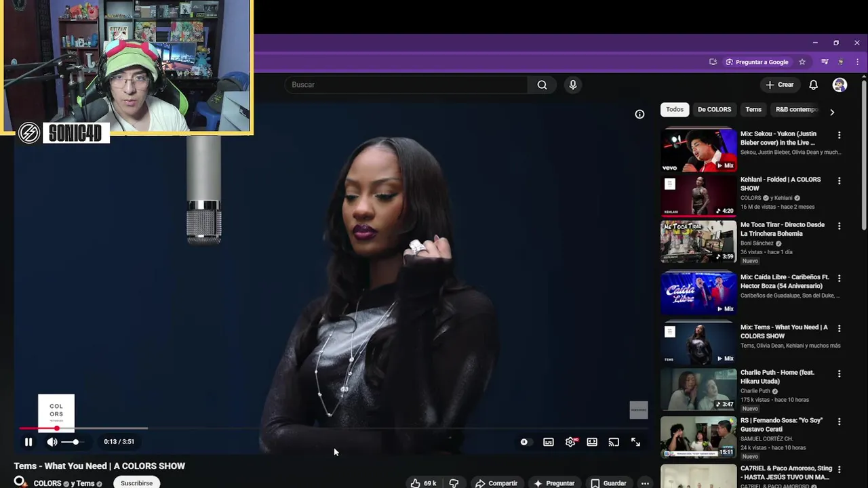The image size is (868, 488).
Task: Open options for Mix: Sekou - Yukon
Action: (840, 135)
